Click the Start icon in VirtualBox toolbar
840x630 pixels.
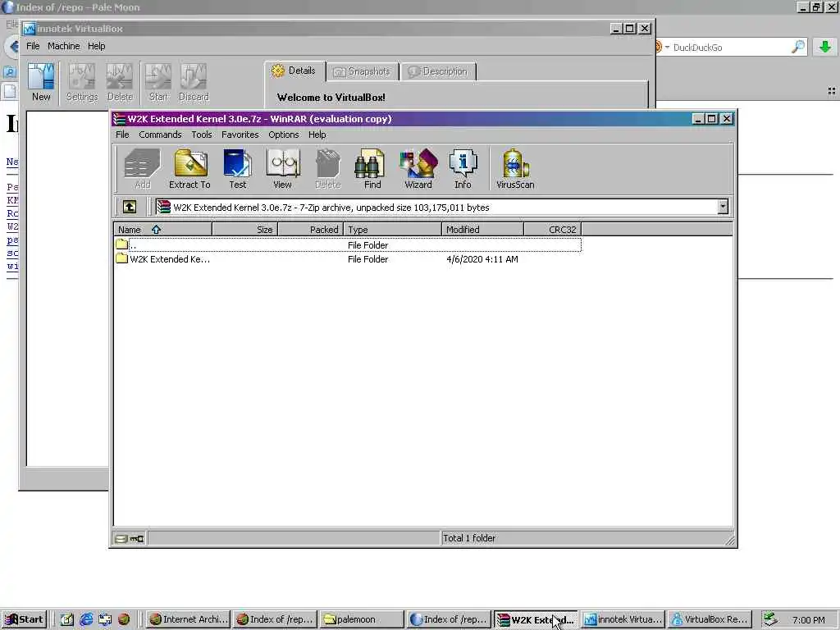coord(158,82)
